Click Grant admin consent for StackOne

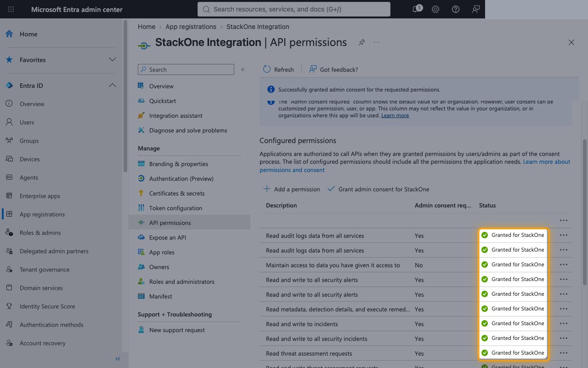pyautogui.click(x=378, y=189)
